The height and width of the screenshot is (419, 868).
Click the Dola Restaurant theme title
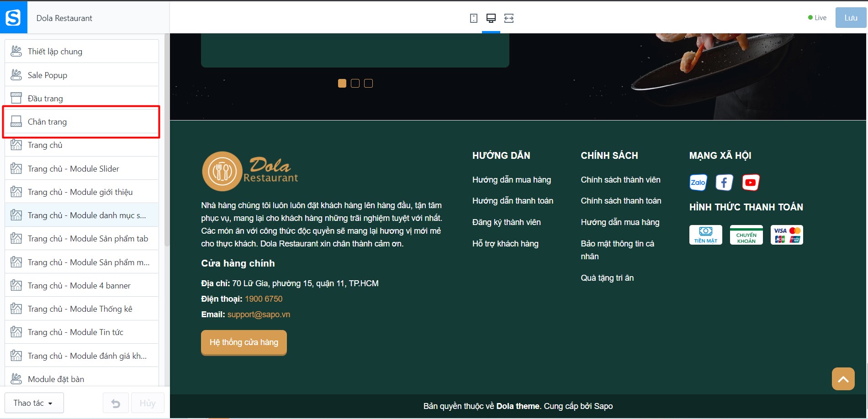coord(64,18)
